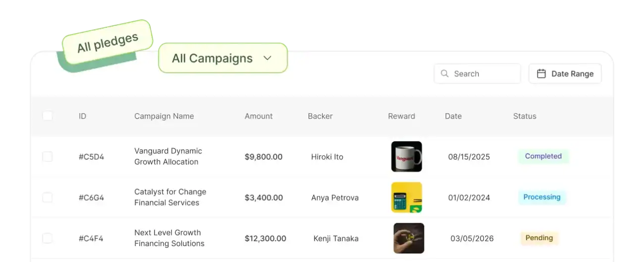The image size is (644, 262).
Task: Tick the select-all checkbox in table header
Action: click(47, 116)
